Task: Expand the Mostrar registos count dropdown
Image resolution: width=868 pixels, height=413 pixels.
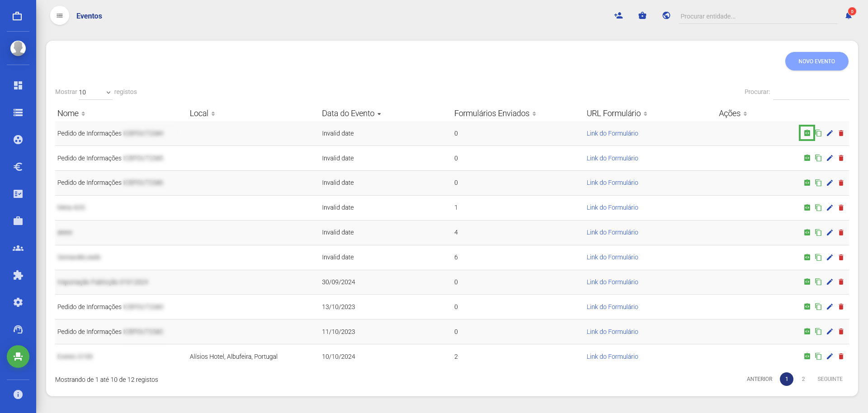Action: (95, 92)
